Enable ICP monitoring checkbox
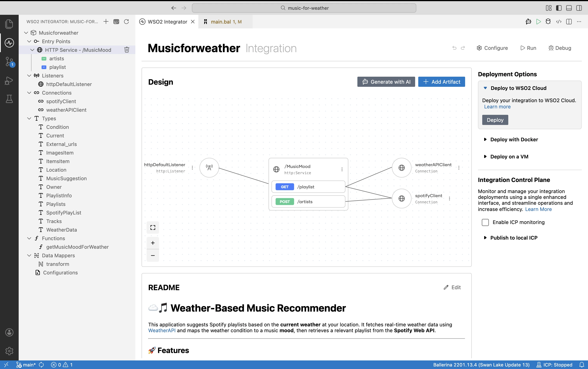Viewport: 588px width, 369px height. tap(485, 222)
